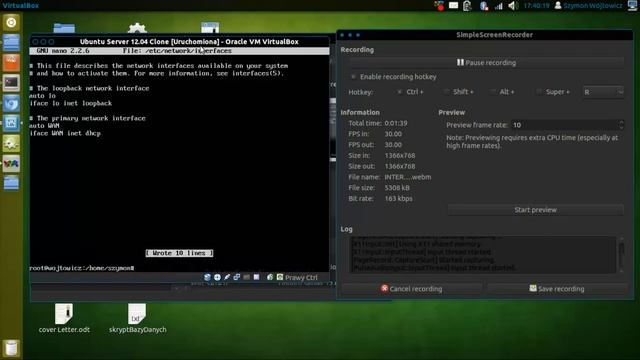Click the Bit rate value 163 kbps
Image resolution: width=640 pixels, height=360 pixels.
pyautogui.click(x=398, y=199)
